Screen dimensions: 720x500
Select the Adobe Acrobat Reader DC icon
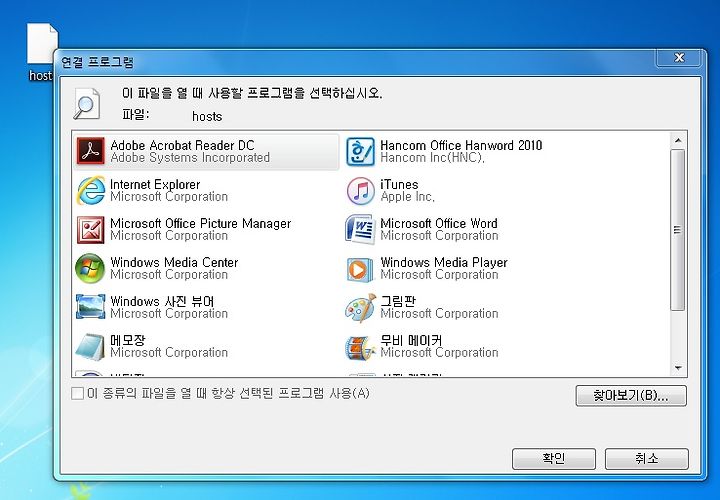90,151
